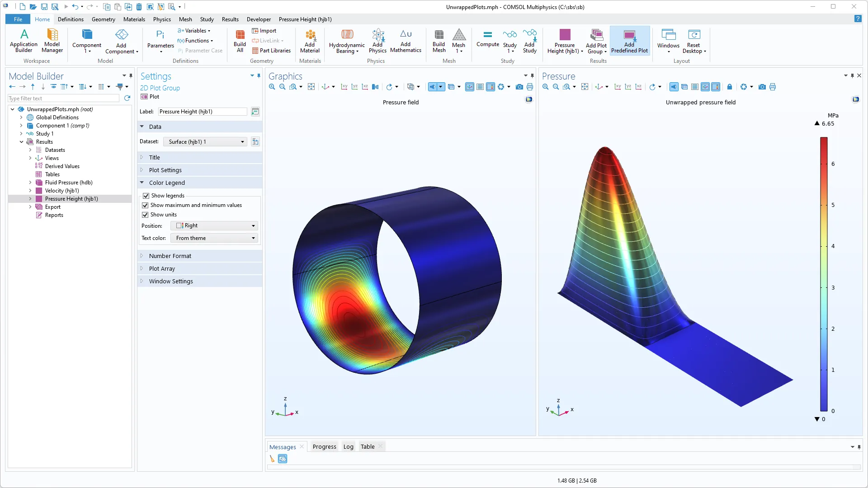The image size is (868, 488).
Task: Click the pressure color legend bar
Action: point(824,273)
